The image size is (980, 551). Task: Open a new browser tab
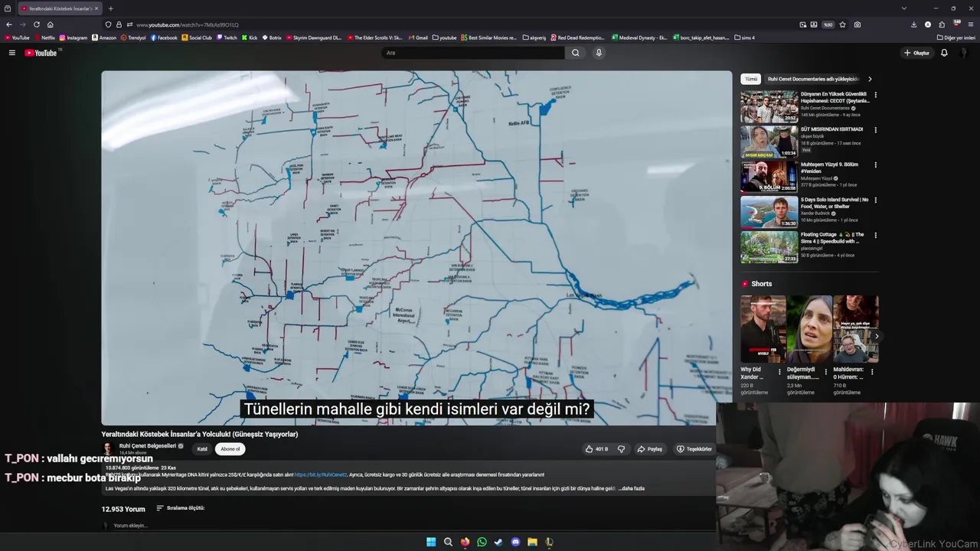(x=111, y=8)
